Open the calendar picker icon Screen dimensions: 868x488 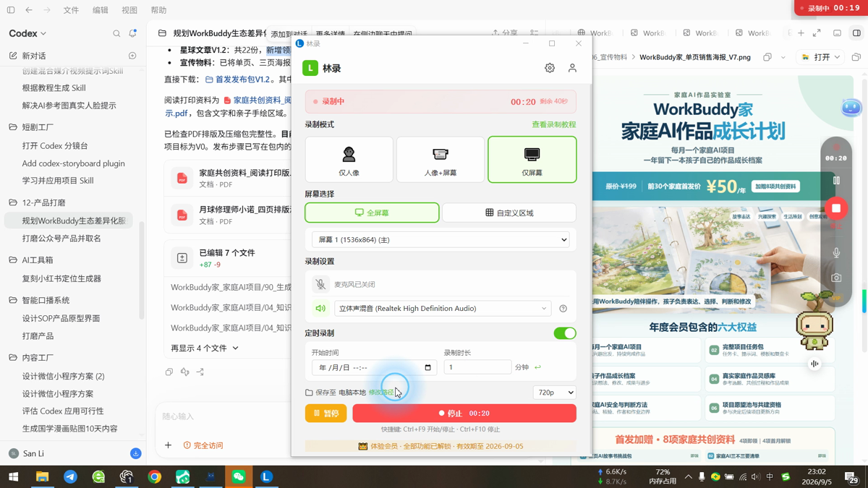point(427,367)
